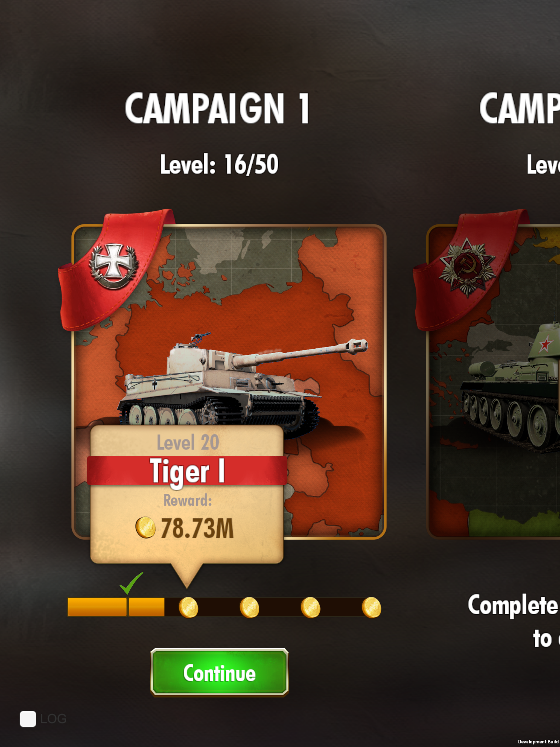Select the last gold coin milestone marker

coord(372,607)
